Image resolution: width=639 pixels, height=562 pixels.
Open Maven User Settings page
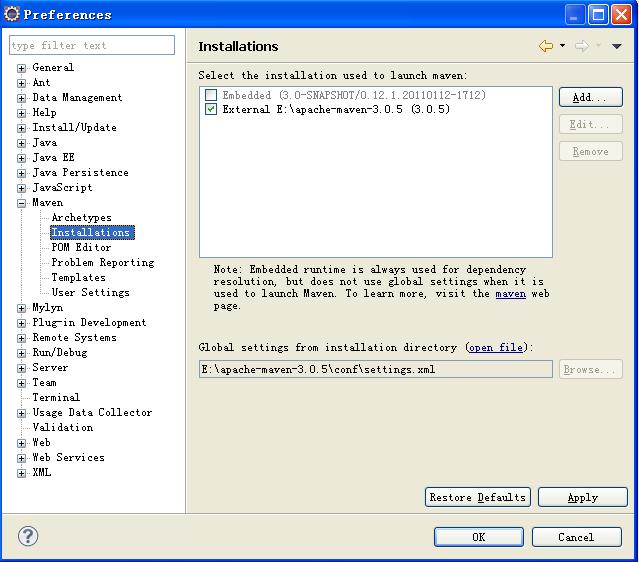[x=90, y=293]
